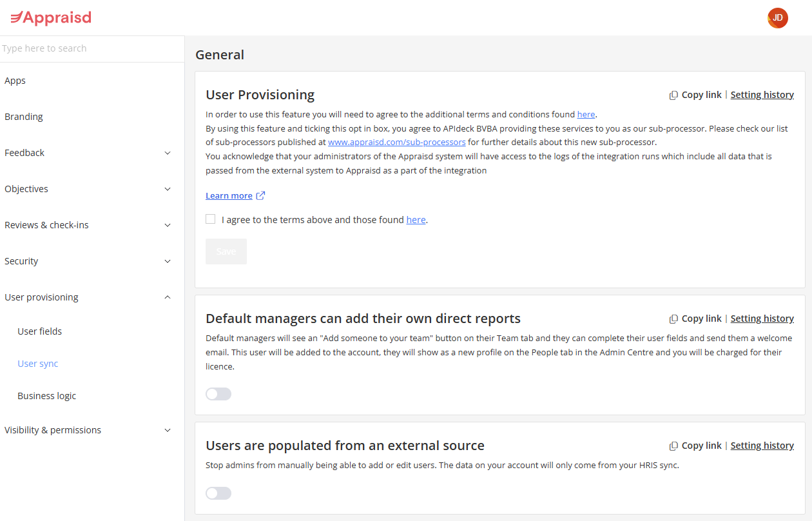The height and width of the screenshot is (521, 812).
Task: Click external link icon beside Learn more
Action: coord(260,196)
